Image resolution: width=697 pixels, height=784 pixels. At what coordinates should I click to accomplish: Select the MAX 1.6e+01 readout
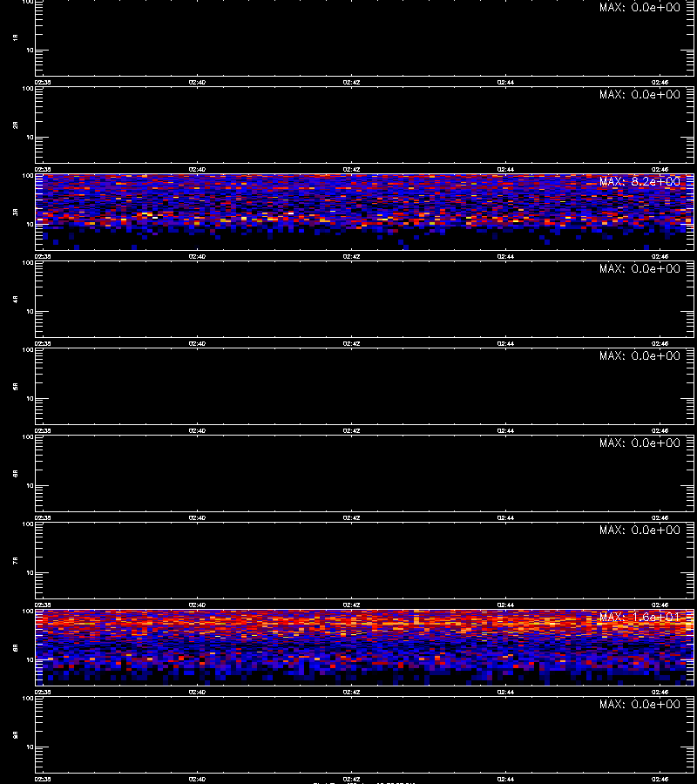[639, 618]
